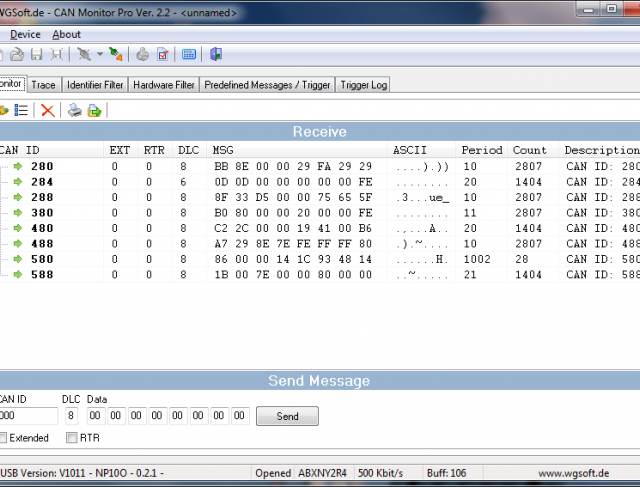The width and height of the screenshot is (640, 487).
Task: Toggle the RTR checkbox
Action: pyautogui.click(x=71, y=438)
